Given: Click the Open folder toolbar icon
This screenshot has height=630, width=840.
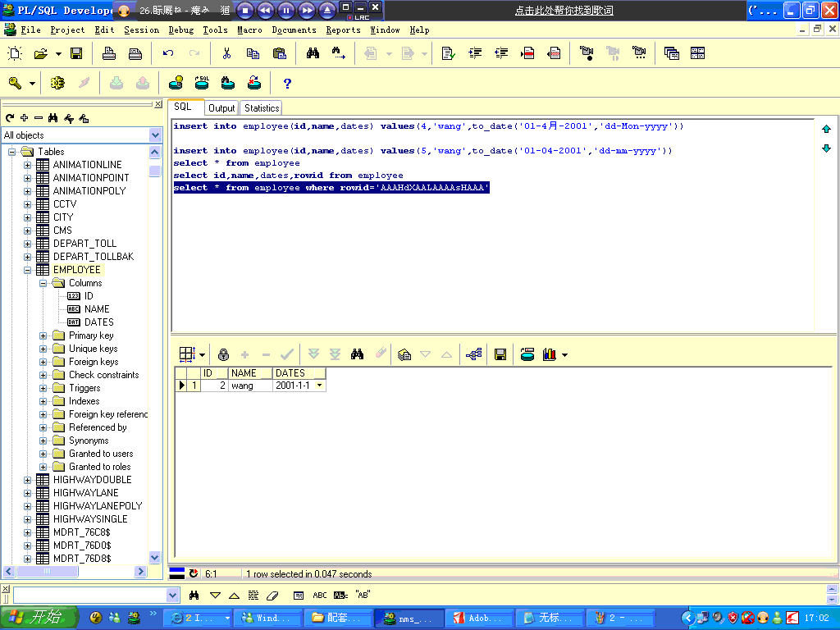Looking at the screenshot, I should pos(41,53).
